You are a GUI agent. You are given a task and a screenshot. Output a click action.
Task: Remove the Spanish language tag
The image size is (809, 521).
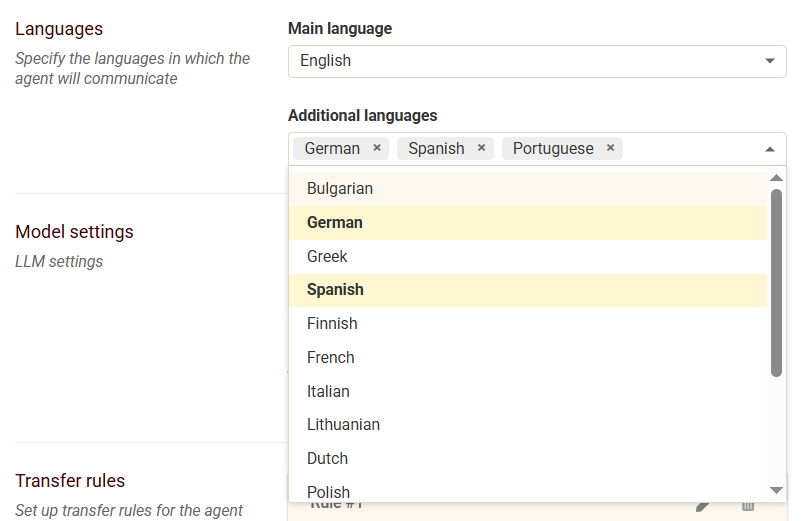[481, 148]
